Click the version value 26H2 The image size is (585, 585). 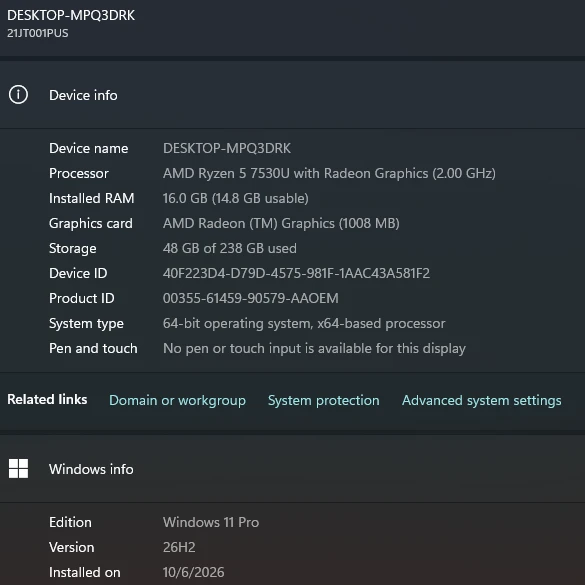179,547
